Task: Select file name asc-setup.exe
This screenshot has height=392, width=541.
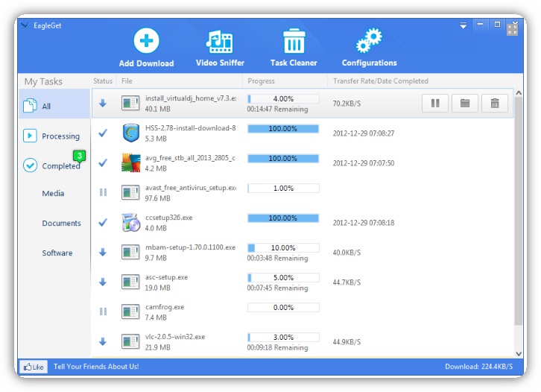Action: point(166,277)
